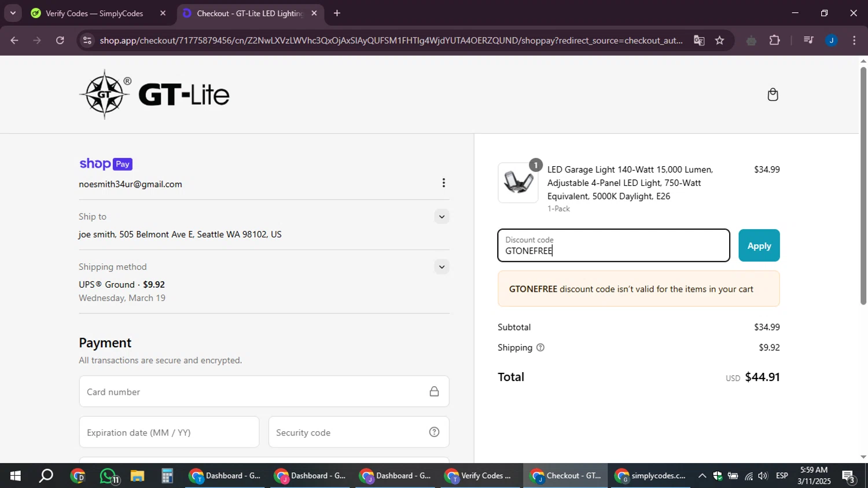Screen dimensions: 868x488
Task: Click the Shop Pay logo
Action: (106, 164)
